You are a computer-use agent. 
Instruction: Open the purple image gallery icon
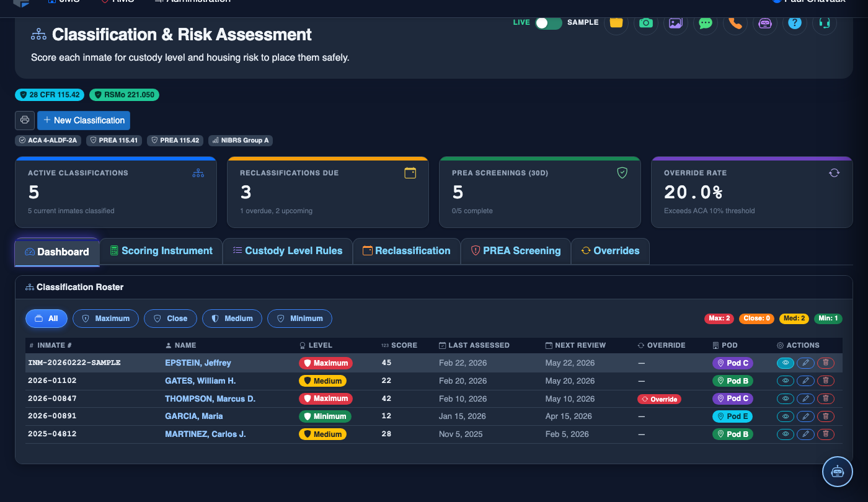coord(675,23)
